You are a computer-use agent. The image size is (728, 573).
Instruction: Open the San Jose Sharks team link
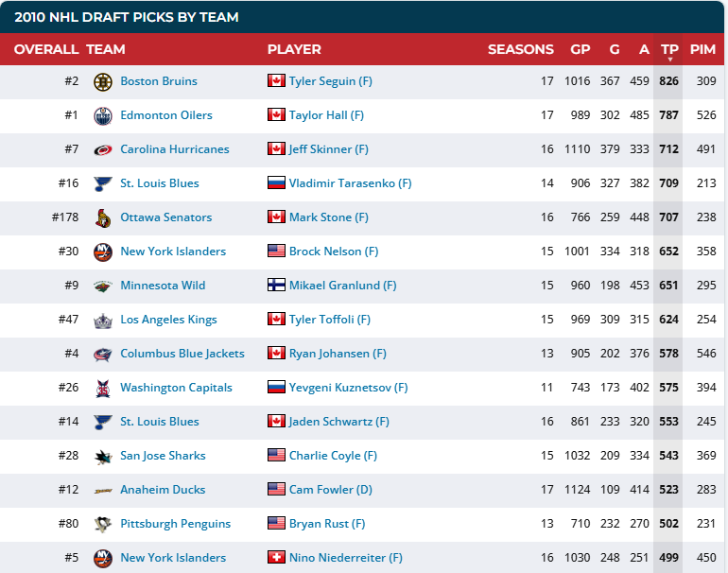pyautogui.click(x=163, y=456)
